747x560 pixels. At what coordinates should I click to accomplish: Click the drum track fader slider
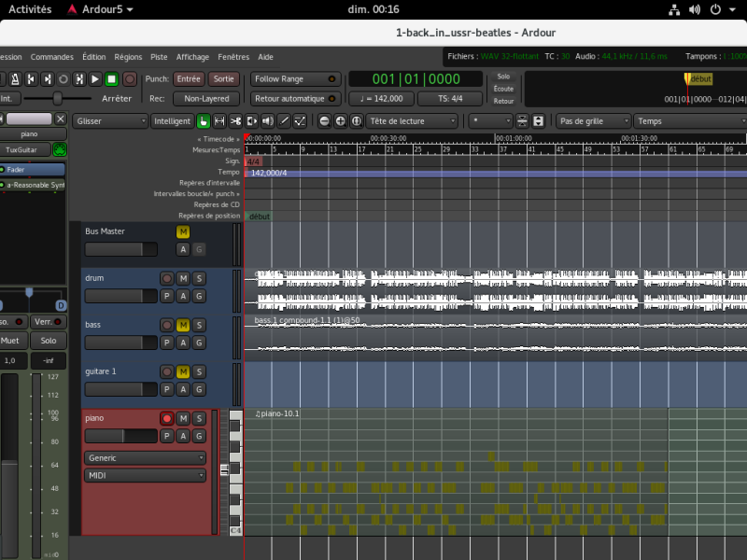click(120, 296)
